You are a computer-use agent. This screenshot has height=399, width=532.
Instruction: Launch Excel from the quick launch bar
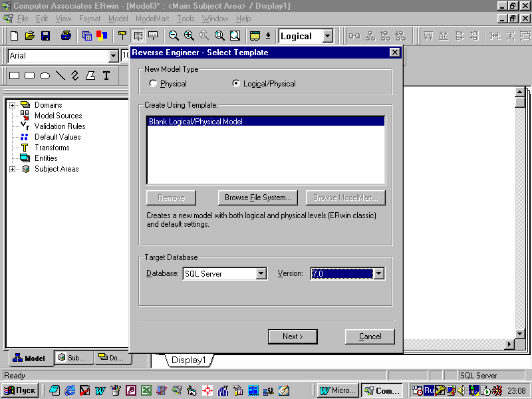(x=146, y=390)
